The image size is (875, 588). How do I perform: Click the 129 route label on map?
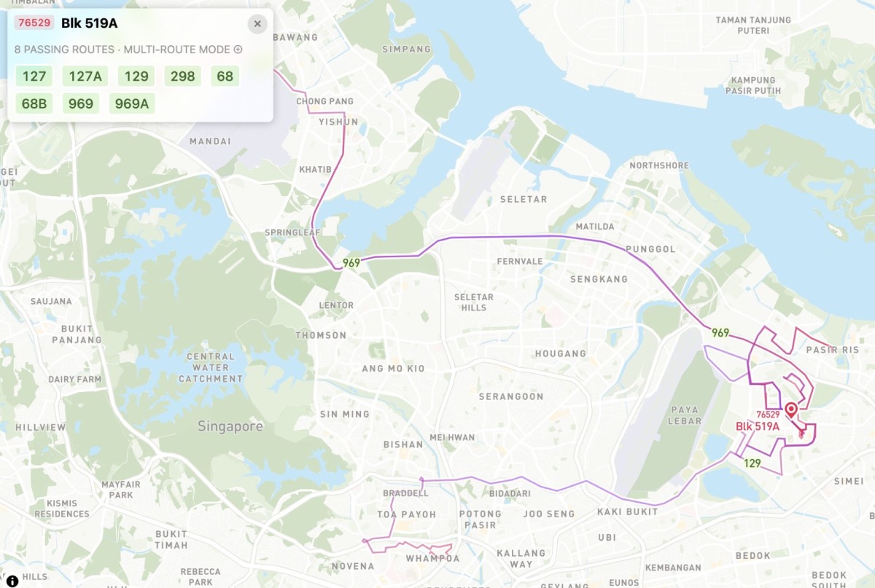752,463
